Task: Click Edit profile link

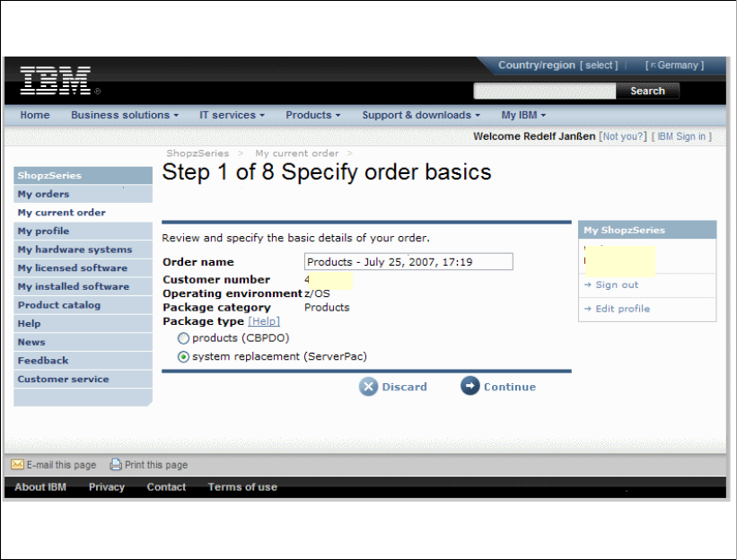Action: [x=622, y=309]
